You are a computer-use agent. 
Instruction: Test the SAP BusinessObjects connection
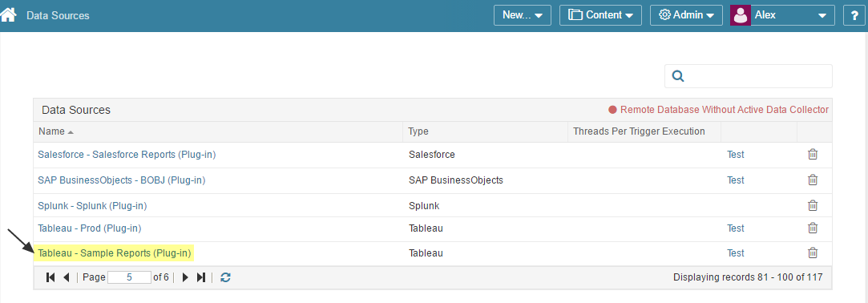click(x=736, y=180)
